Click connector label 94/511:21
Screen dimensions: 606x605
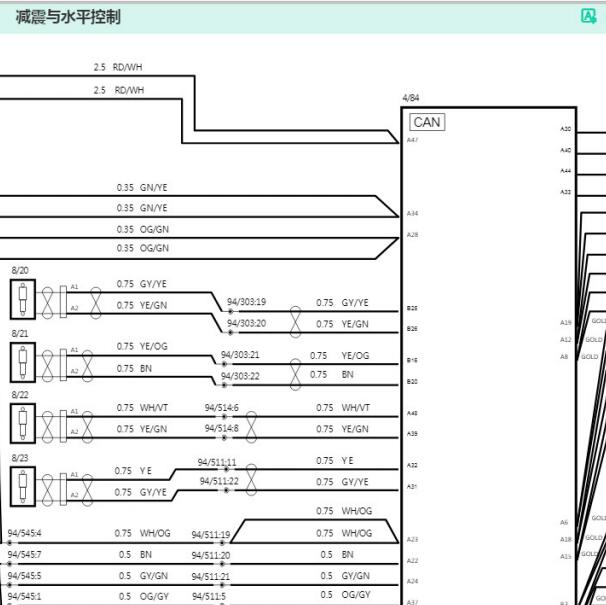coord(211,576)
